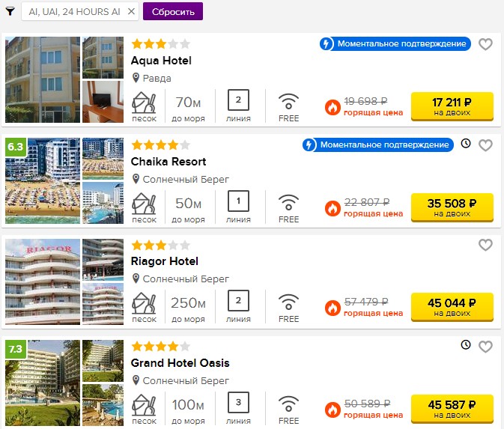Remove the AI, UAI, 24 HOURS AI filter

(x=131, y=11)
